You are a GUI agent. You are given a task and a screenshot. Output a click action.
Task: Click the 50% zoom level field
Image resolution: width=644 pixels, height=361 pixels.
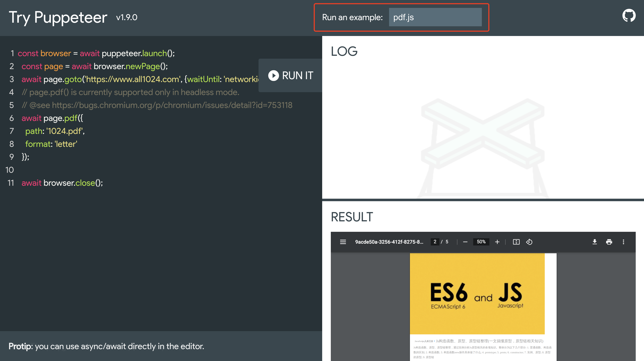pyautogui.click(x=481, y=242)
